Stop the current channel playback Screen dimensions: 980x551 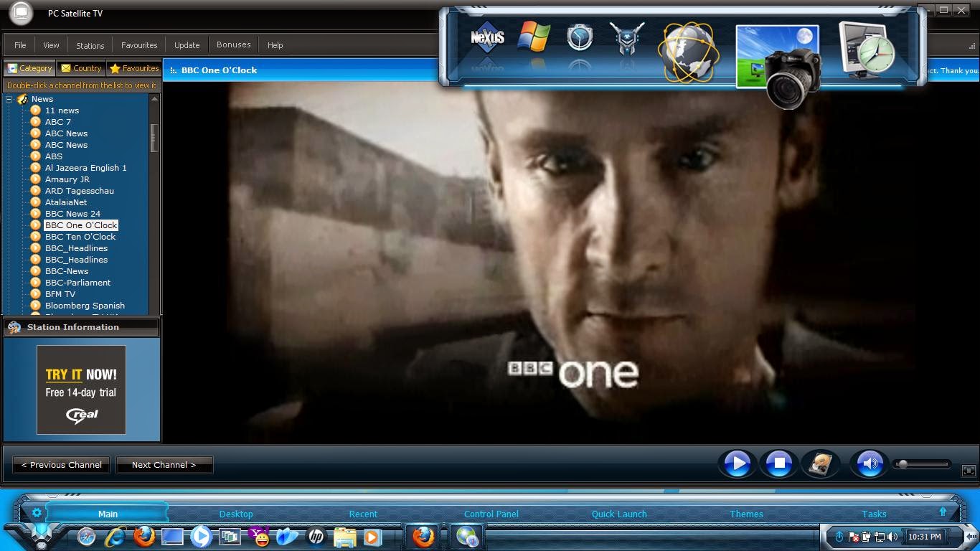(778, 463)
